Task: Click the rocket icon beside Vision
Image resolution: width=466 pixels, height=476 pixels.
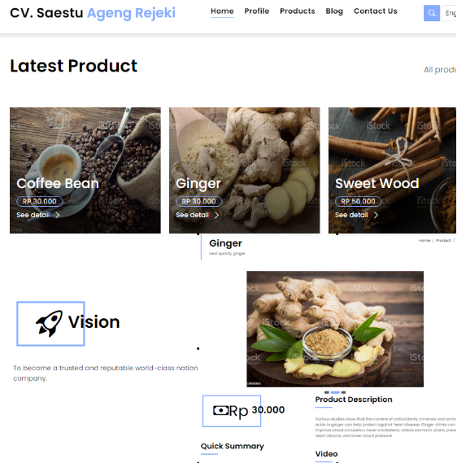Action: coord(49,323)
